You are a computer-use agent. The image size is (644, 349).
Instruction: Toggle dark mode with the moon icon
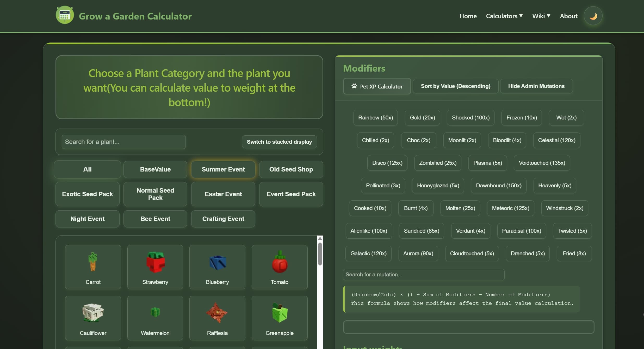pos(593,16)
